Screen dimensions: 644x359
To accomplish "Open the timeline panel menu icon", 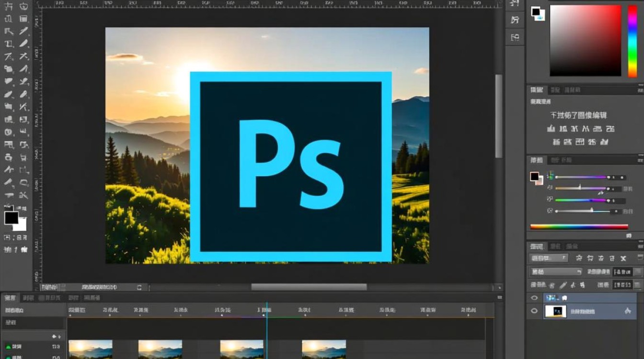I will (x=500, y=298).
